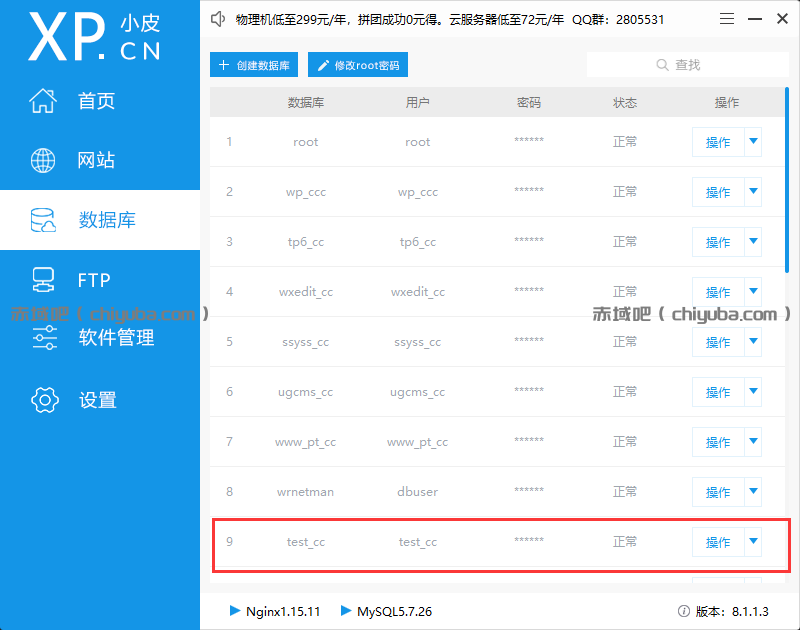The width and height of the screenshot is (800, 630).
Task: Minimize the XP.CN window
Action: [x=755, y=19]
